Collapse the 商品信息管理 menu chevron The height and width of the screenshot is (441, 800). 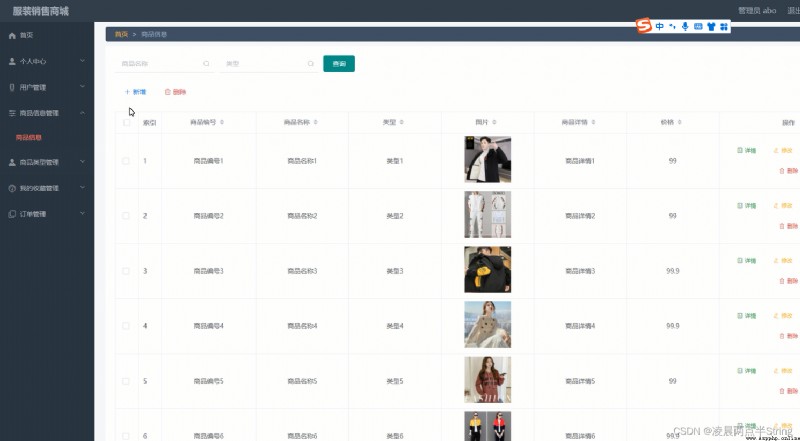pos(83,113)
